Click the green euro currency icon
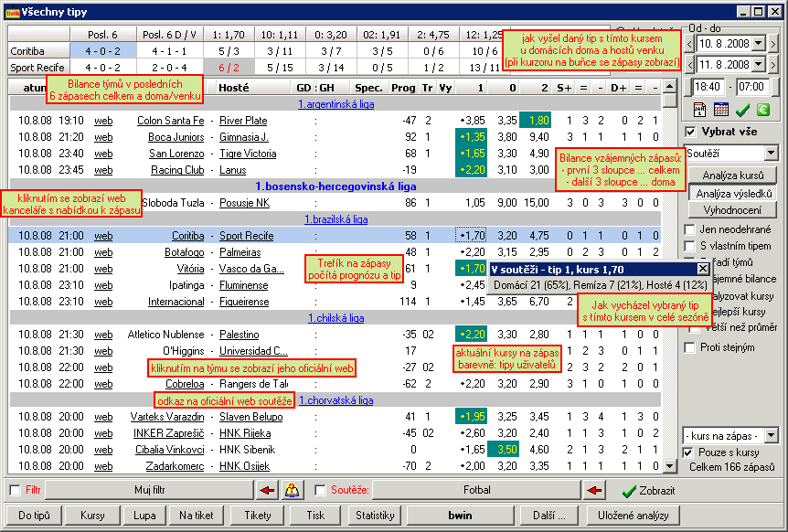 pyautogui.click(x=763, y=109)
